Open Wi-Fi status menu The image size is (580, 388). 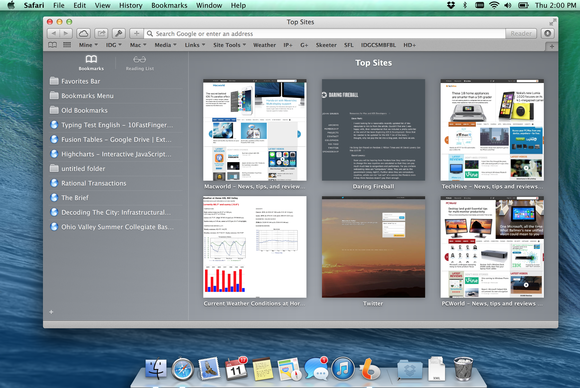(494, 5)
